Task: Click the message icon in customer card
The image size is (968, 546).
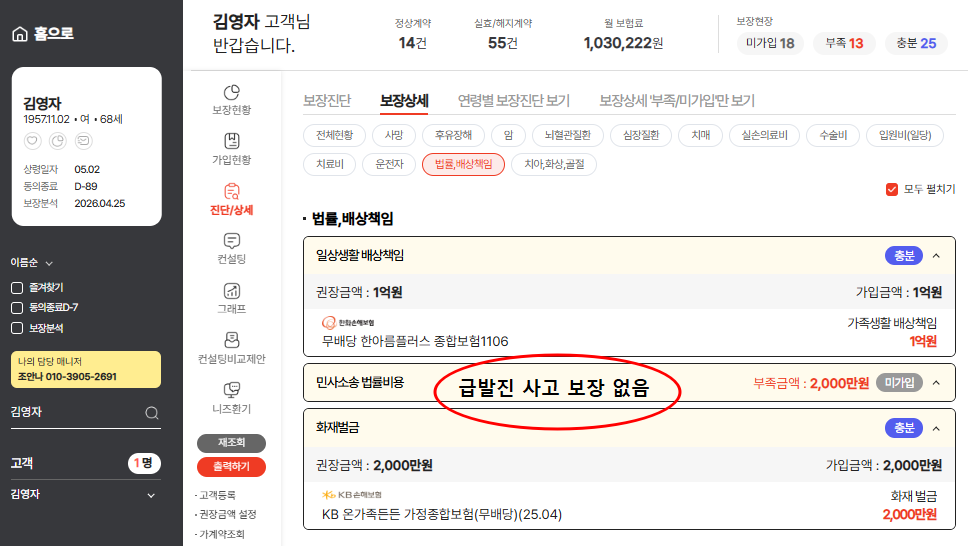Action: coord(83,141)
